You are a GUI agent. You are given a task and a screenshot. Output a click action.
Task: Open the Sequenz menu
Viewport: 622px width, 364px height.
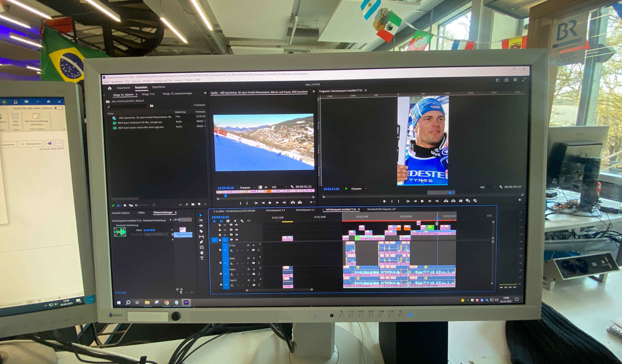click(136, 81)
